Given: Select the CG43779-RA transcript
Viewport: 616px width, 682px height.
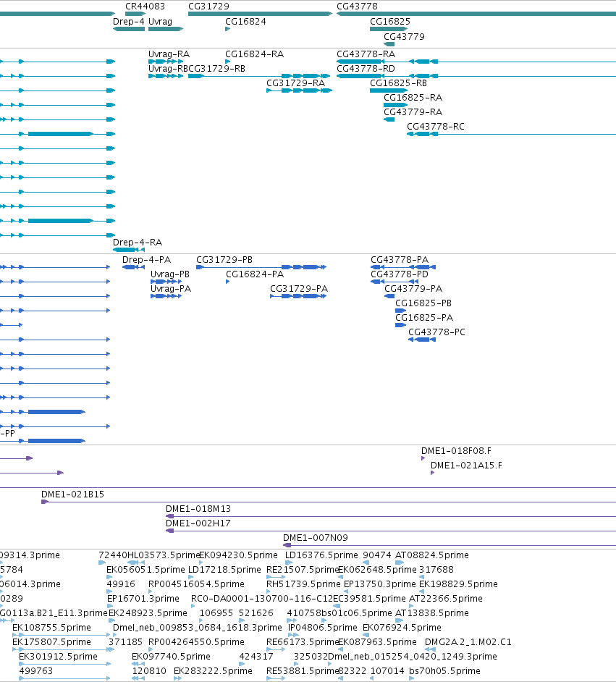Looking at the screenshot, I should click(389, 119).
